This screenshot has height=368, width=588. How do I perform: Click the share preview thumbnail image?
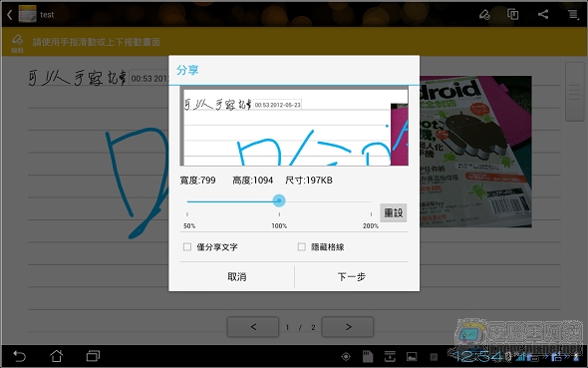tap(294, 126)
